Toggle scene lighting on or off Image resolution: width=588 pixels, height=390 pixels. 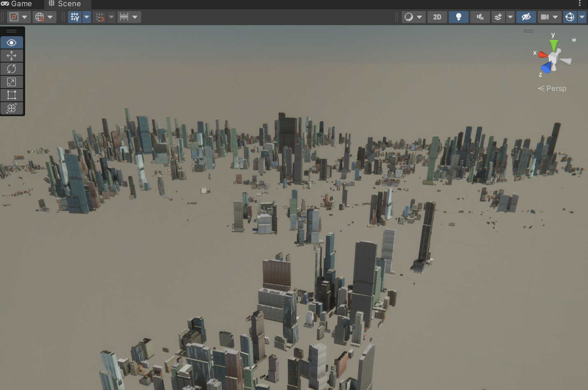(x=458, y=17)
